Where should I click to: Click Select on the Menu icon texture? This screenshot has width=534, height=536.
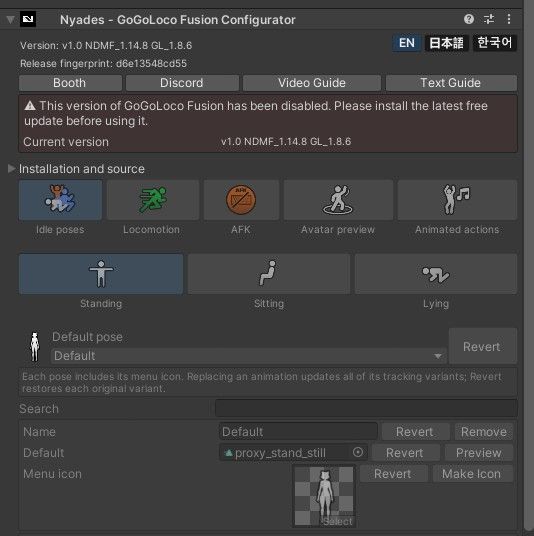click(x=338, y=521)
